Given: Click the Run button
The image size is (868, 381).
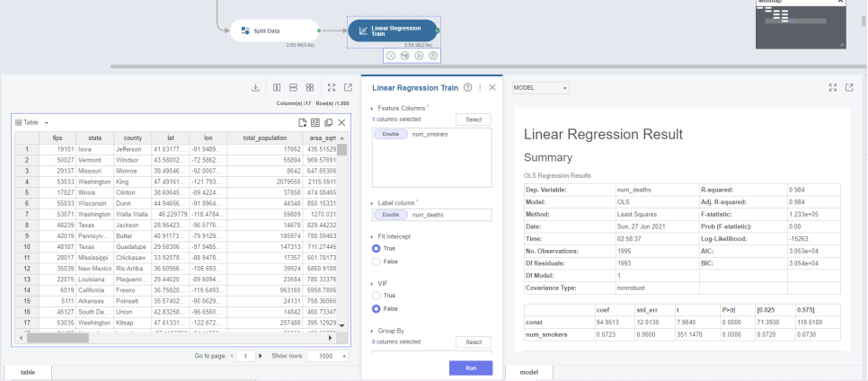Looking at the screenshot, I should point(471,368).
